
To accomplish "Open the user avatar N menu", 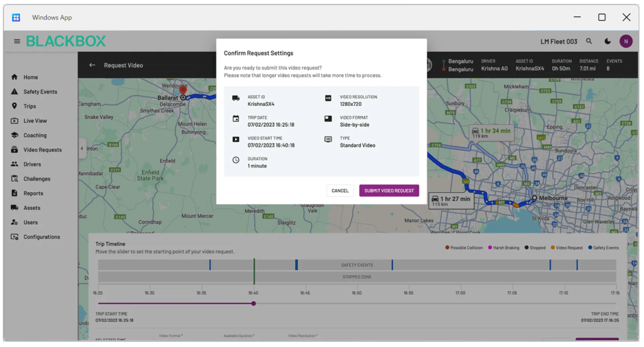I will click(626, 41).
